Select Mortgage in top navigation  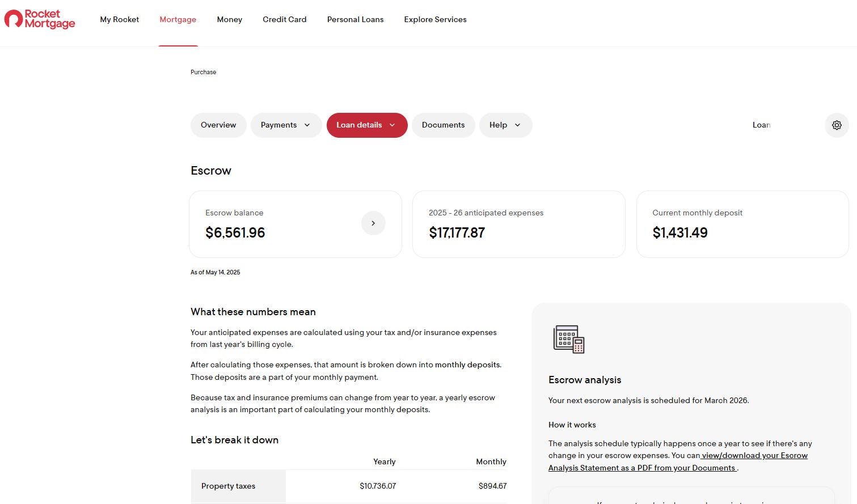pos(178,19)
